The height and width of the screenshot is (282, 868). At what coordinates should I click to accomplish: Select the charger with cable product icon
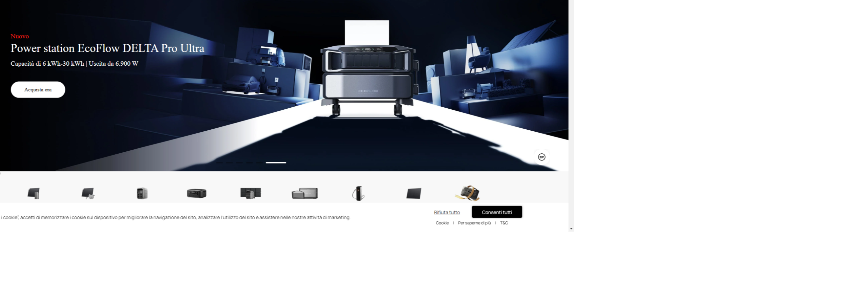pos(358,193)
